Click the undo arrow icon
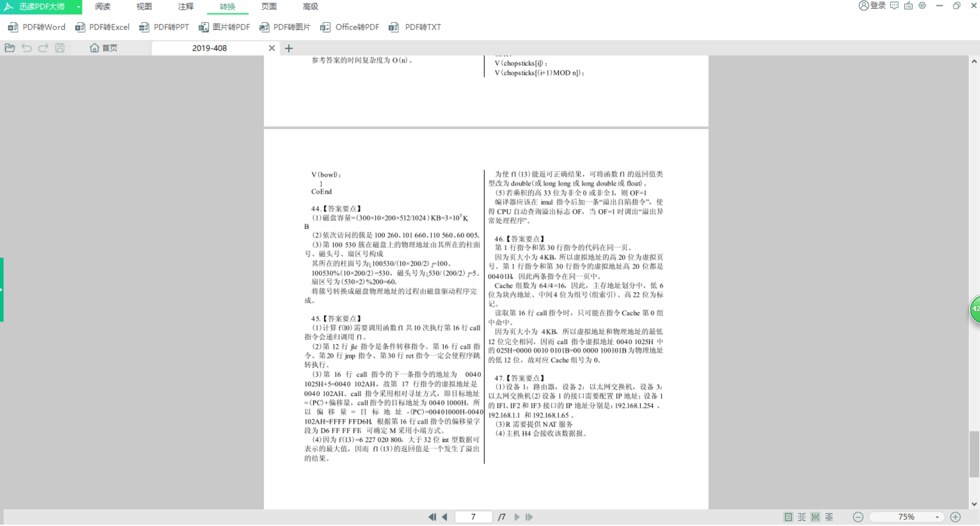Viewport: 980px width, 526px height. click(26, 48)
